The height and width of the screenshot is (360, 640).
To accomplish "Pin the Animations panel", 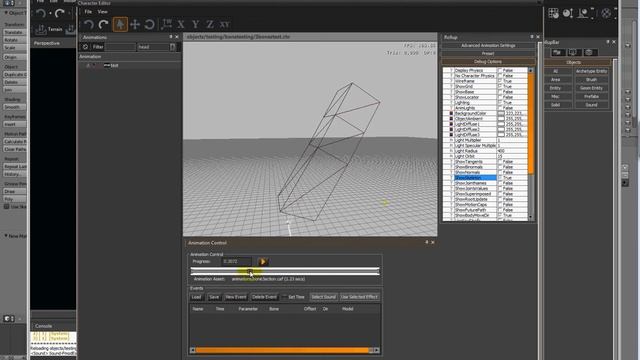I will (171, 37).
